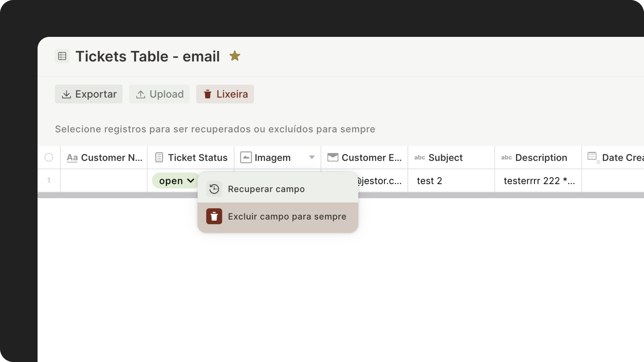Image resolution: width=644 pixels, height=362 pixels.
Task: Click the restore clock icon
Action: tap(214, 189)
